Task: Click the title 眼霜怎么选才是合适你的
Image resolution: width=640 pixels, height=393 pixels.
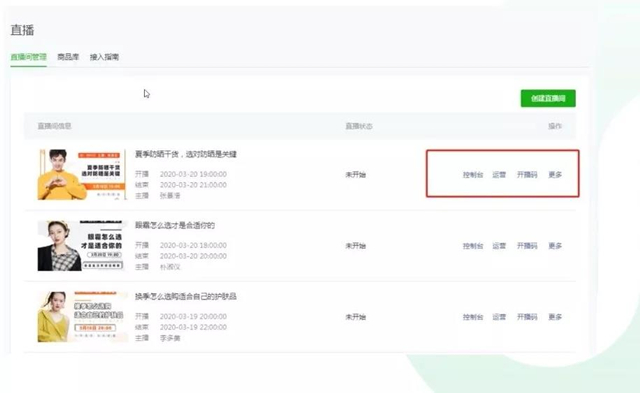Action: point(175,225)
